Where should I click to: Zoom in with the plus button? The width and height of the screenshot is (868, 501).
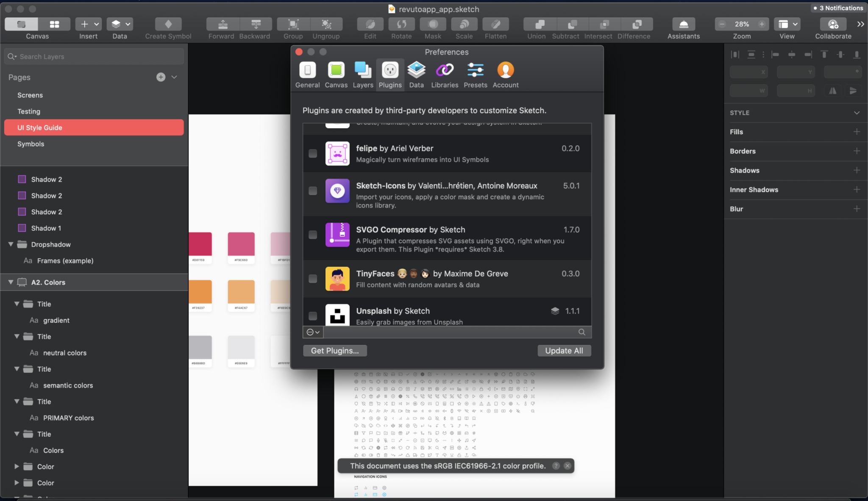[x=762, y=24]
